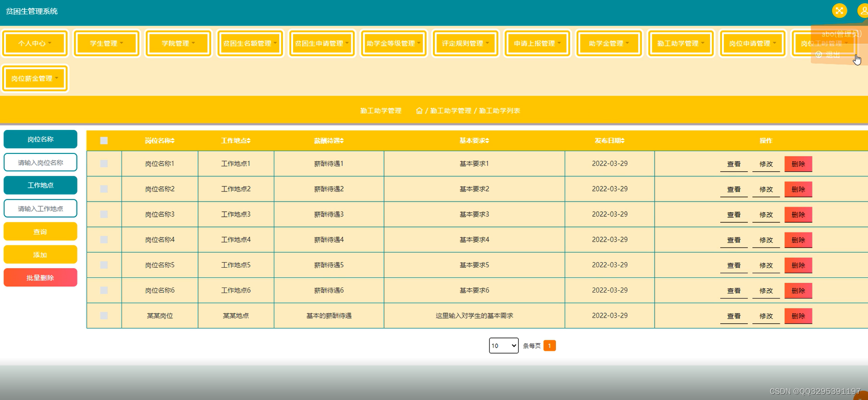Viewport: 868px width, 400px height.
Task: Click cell 某某地点
Action: tap(236, 315)
